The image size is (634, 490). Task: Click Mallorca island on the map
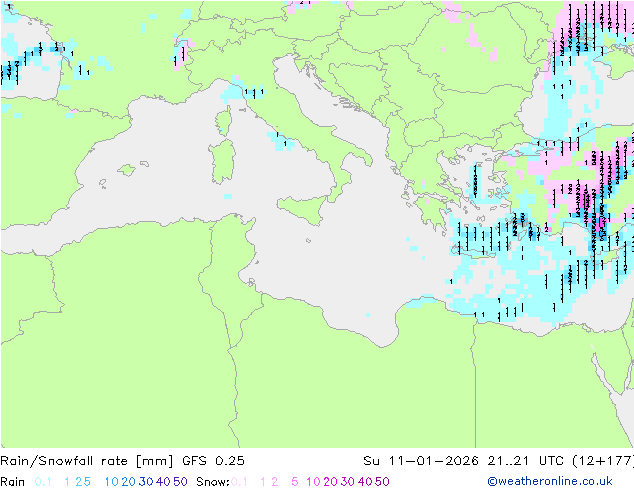coord(127,170)
